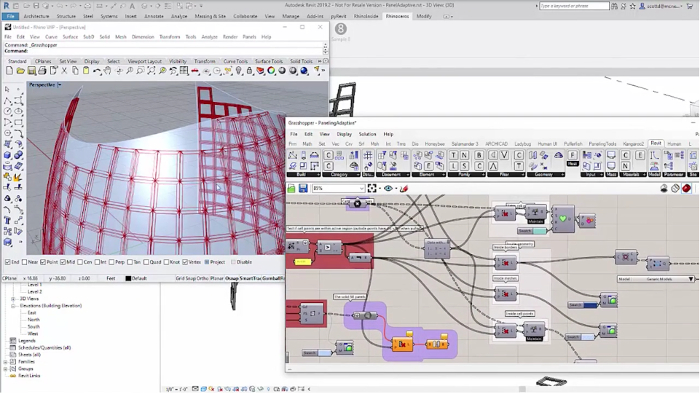Viewport: 700px width, 394px height.
Task: Click the black Default layer color swatch
Action: point(128,278)
